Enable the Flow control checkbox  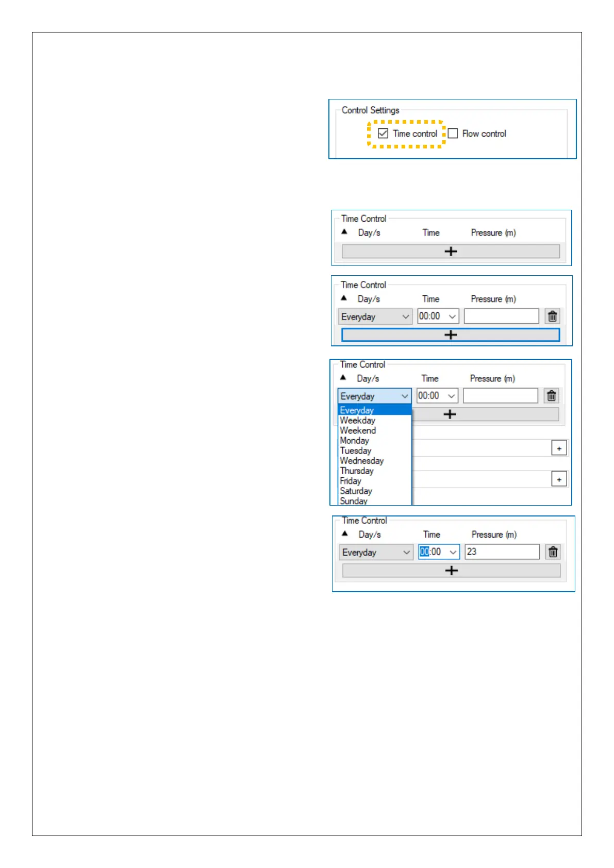tap(453, 133)
